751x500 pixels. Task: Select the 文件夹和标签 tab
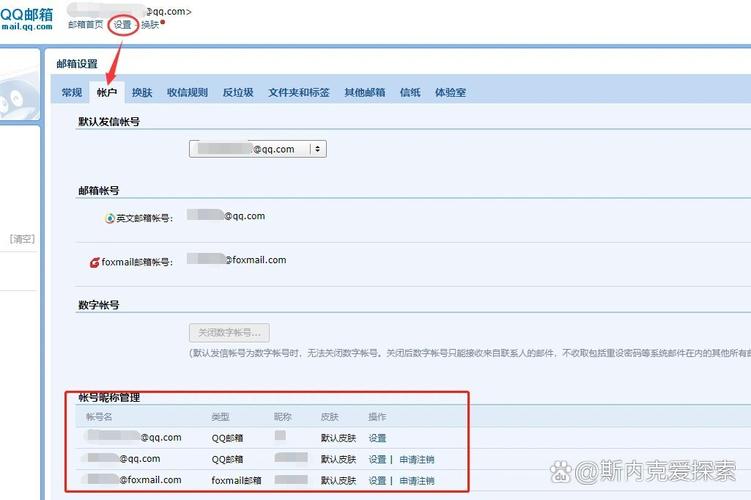tap(299, 92)
